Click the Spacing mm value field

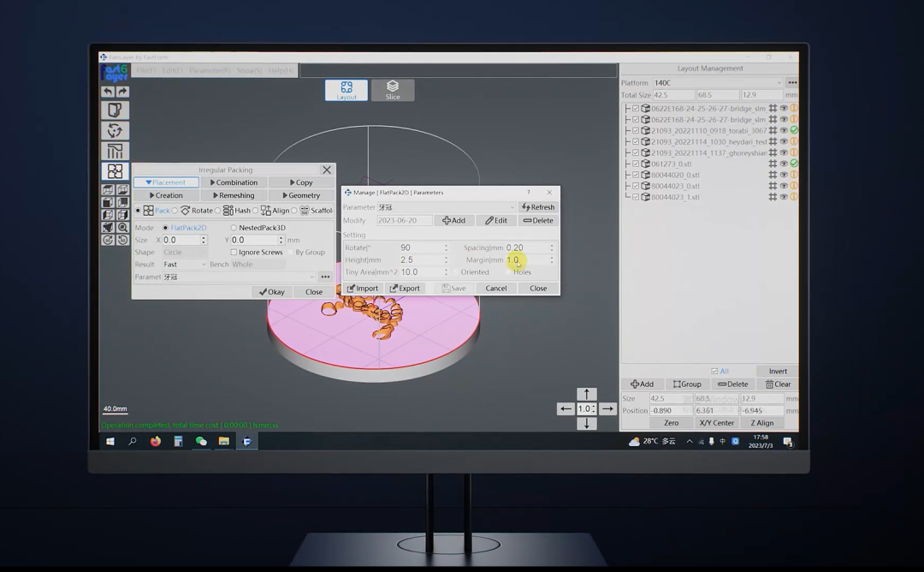point(525,247)
